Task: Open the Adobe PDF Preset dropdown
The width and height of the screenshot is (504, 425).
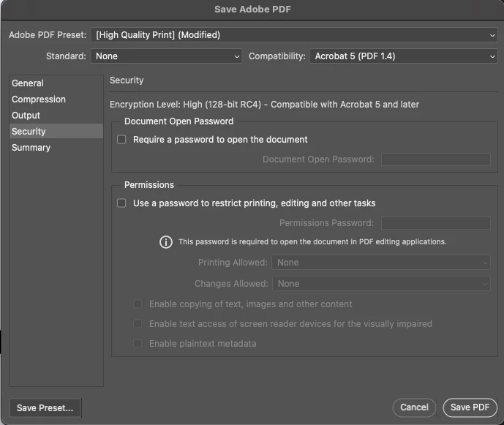Action: [294, 35]
